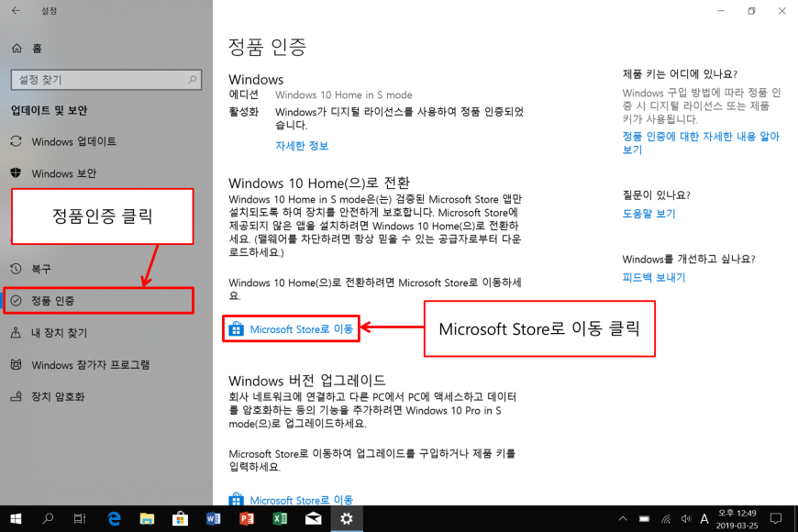
Task: Open Windows 업데이트 section
Action: [73, 141]
